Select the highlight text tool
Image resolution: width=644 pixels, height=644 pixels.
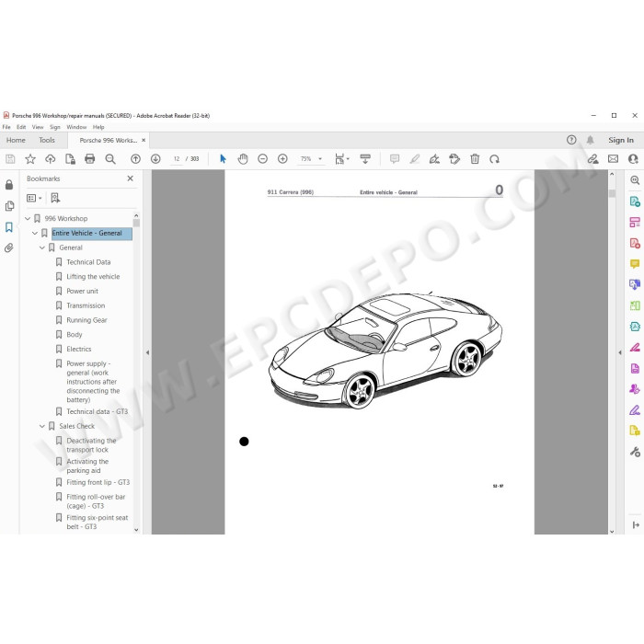pyautogui.click(x=414, y=159)
